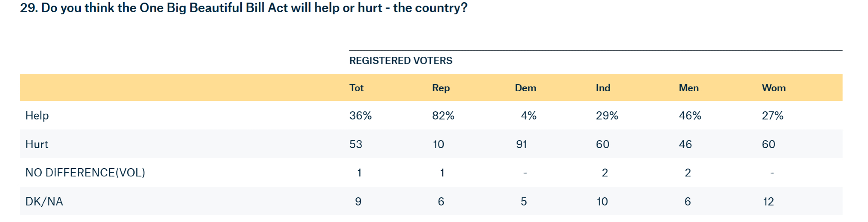Select the Men column header
Screen dimensions: 868x222
(688, 88)
